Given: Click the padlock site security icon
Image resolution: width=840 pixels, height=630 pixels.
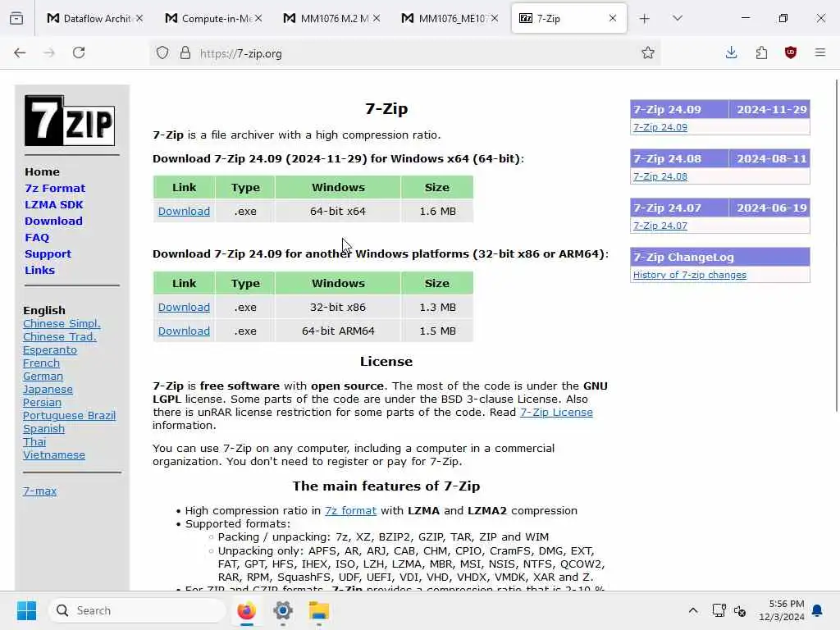Looking at the screenshot, I should point(185,52).
